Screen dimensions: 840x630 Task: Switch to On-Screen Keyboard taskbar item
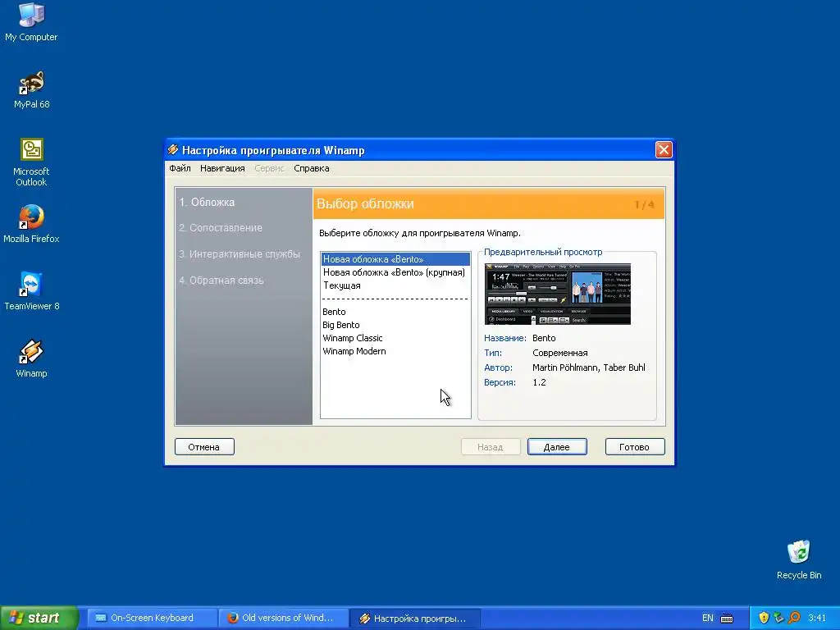[152, 618]
